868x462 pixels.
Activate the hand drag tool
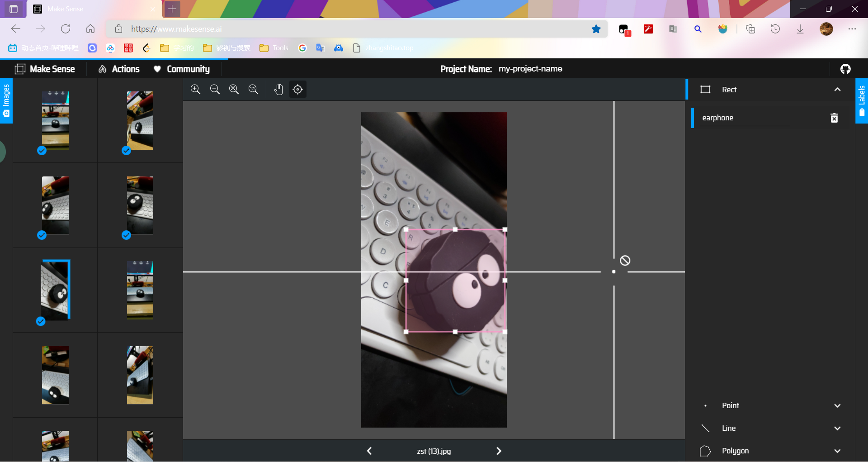[x=278, y=89]
